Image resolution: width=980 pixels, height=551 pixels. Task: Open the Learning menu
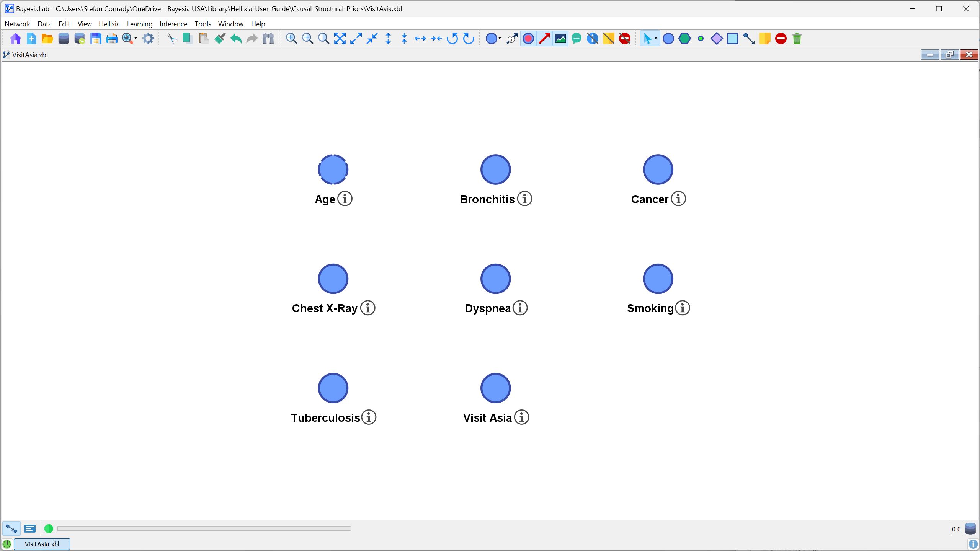139,24
